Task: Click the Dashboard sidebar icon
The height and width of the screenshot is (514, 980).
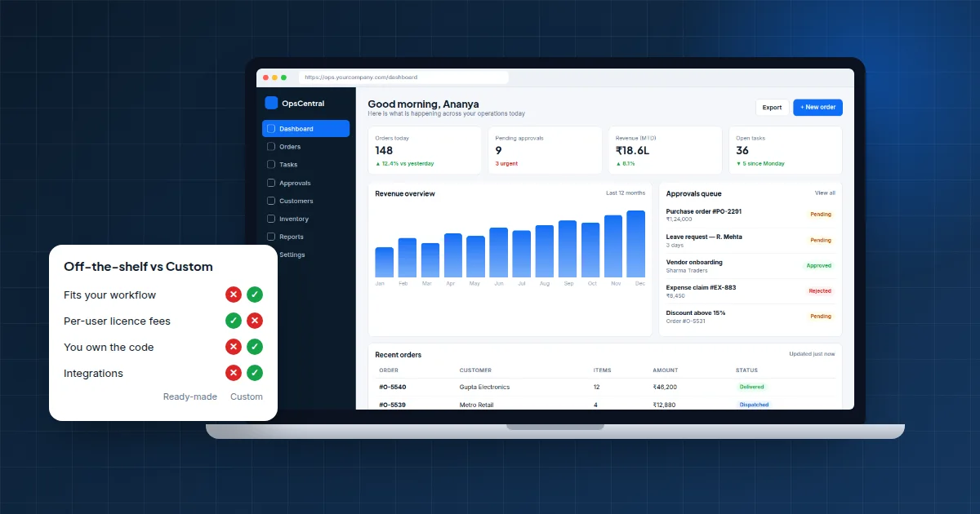Action: tap(271, 129)
